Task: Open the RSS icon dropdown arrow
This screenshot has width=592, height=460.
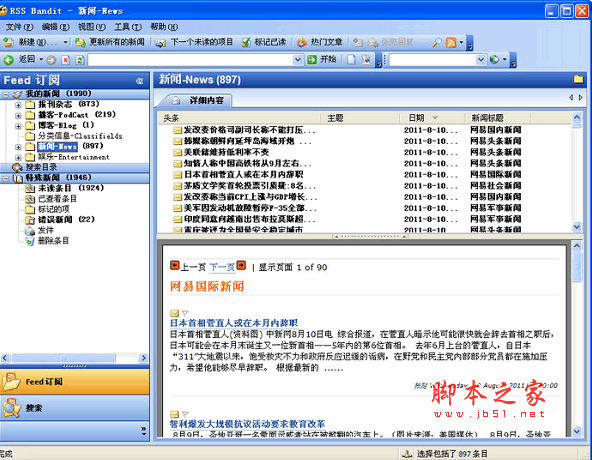Action: click(x=461, y=42)
